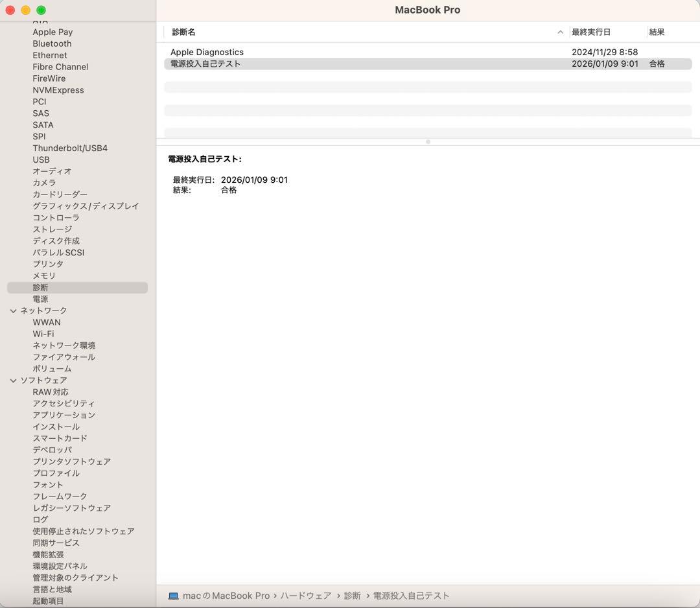The height and width of the screenshot is (608, 700).
Task: Click the sort arrow on the 診断名 column
Action: coord(560,32)
